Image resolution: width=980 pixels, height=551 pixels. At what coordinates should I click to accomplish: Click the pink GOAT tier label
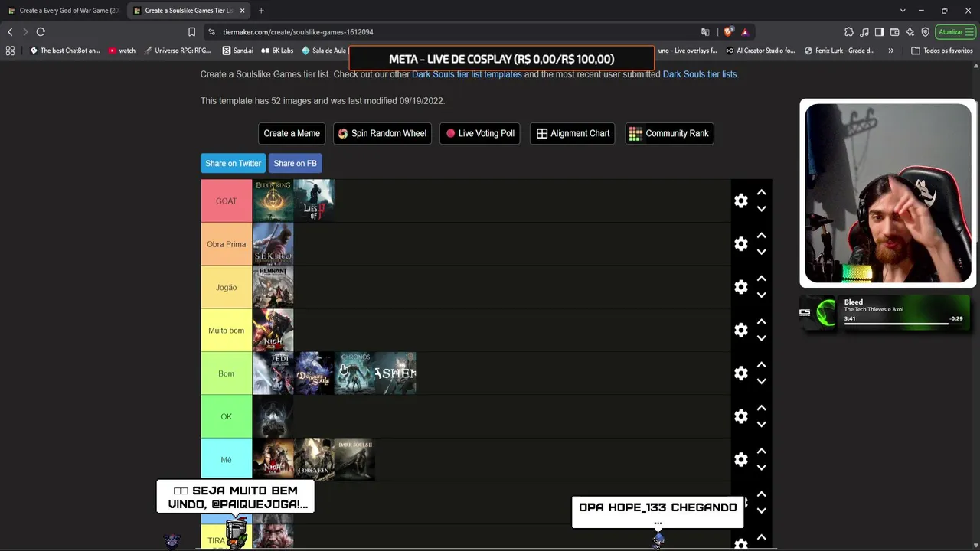(227, 201)
